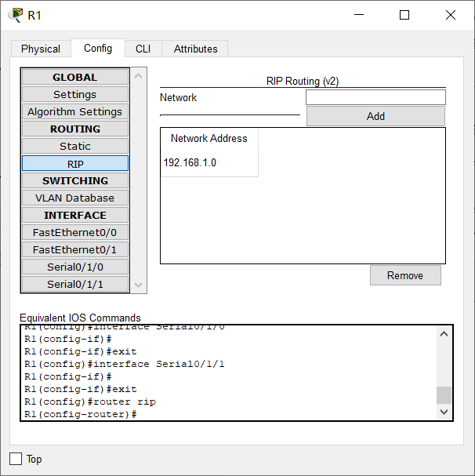This screenshot has width=475, height=476.
Task: Maximize the R1 window
Action: pyautogui.click(x=404, y=15)
